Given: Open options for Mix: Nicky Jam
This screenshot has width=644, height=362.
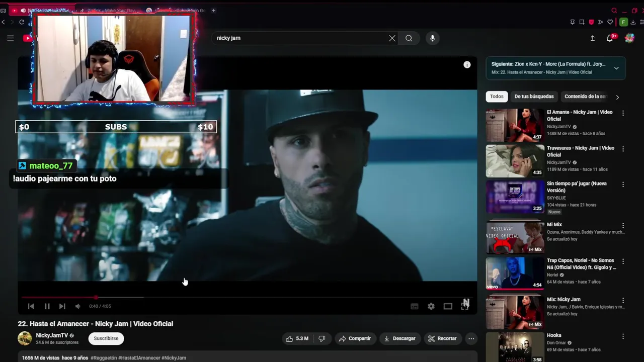Looking at the screenshot, I should tap(623, 301).
